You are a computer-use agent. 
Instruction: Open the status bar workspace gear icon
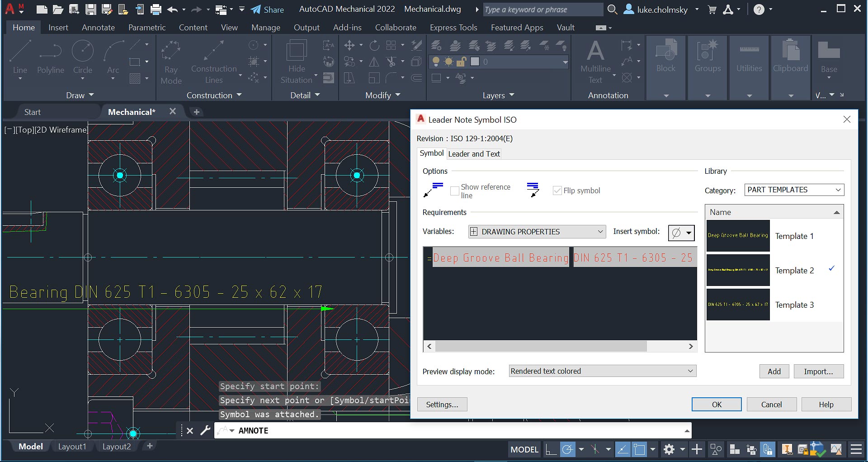coord(669,449)
